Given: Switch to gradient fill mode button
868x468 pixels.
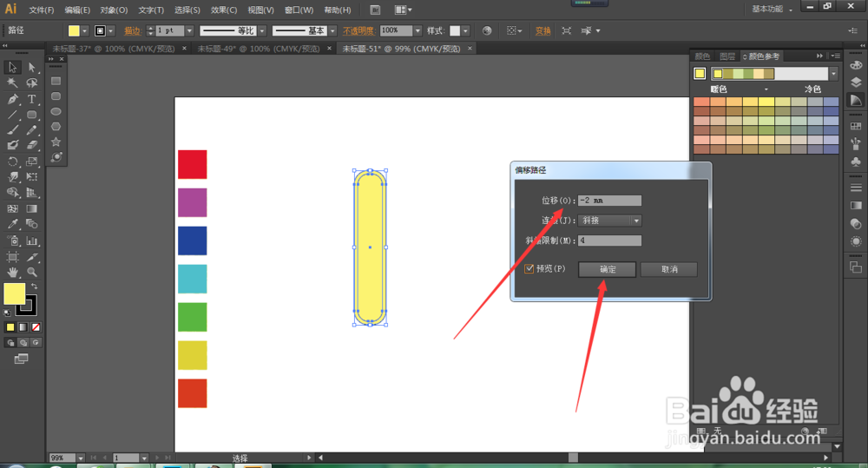Looking at the screenshot, I should click(x=23, y=327).
